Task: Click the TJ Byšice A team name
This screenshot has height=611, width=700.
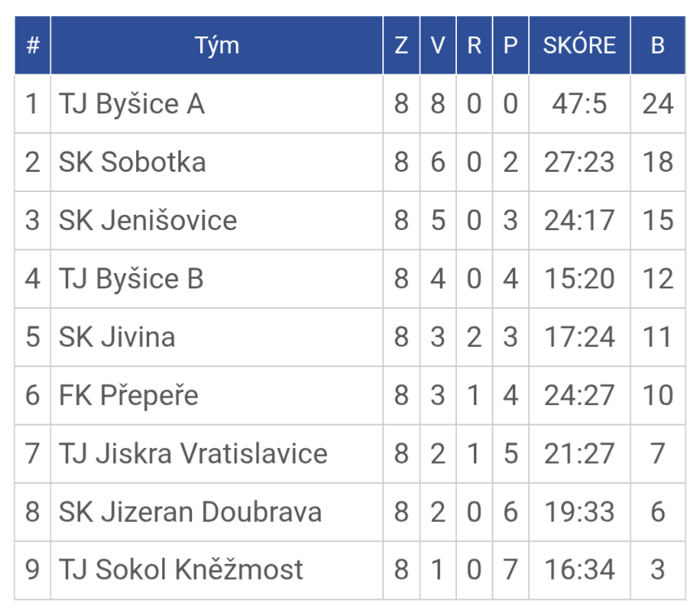Action: 131,104
